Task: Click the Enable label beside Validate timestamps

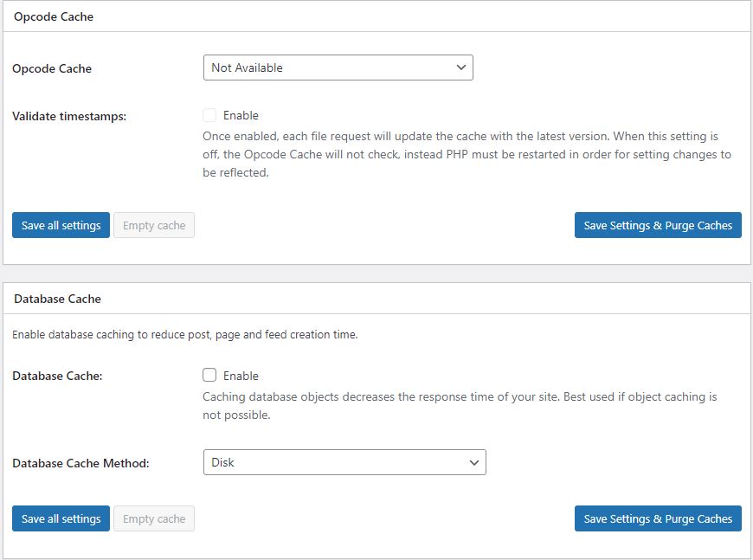Action: tap(241, 115)
